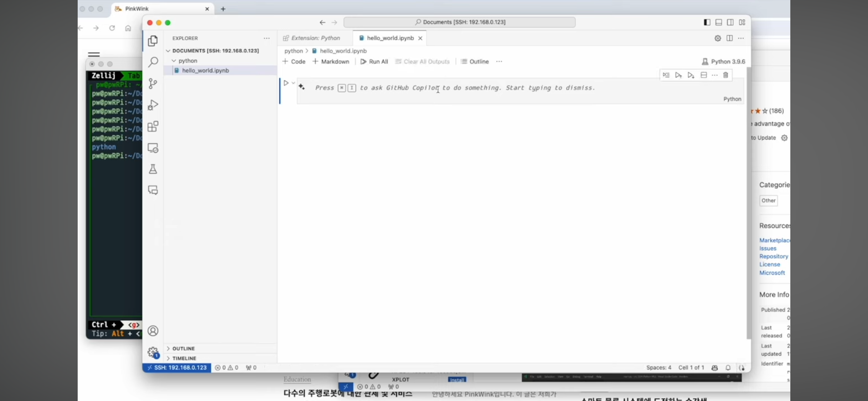Select the hello_world.ipynb editor tab
Screen dimensions: 868x401
390,38
